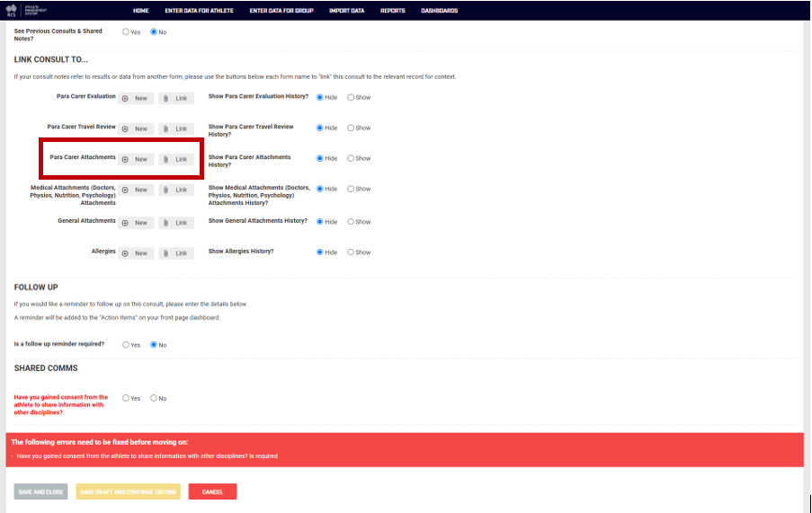Viewport: 812px width, 513px height.
Task: Create New General Attachments record
Action: 136,223
